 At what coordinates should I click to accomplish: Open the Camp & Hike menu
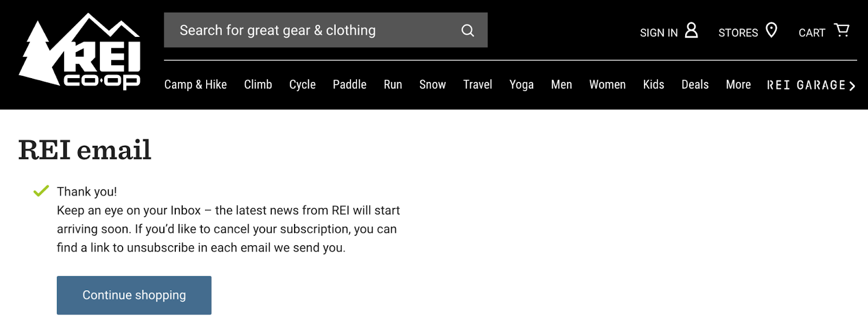coord(195,85)
